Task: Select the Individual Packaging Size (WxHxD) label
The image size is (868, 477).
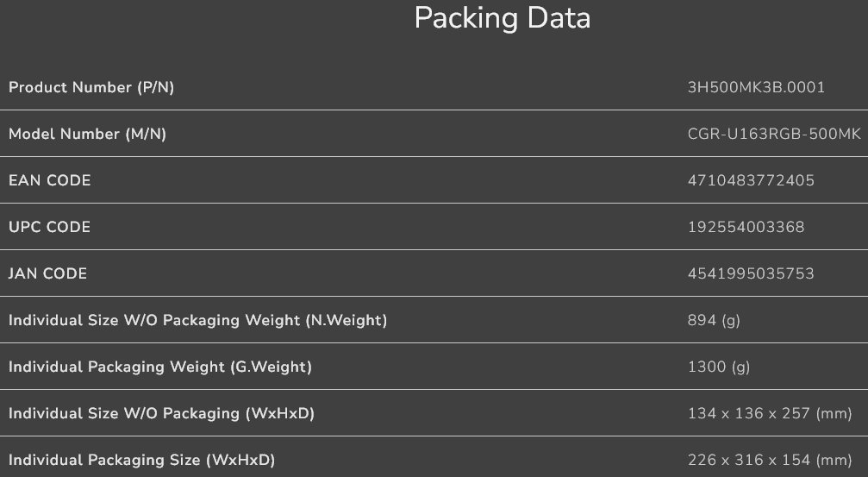Action: click(141, 460)
